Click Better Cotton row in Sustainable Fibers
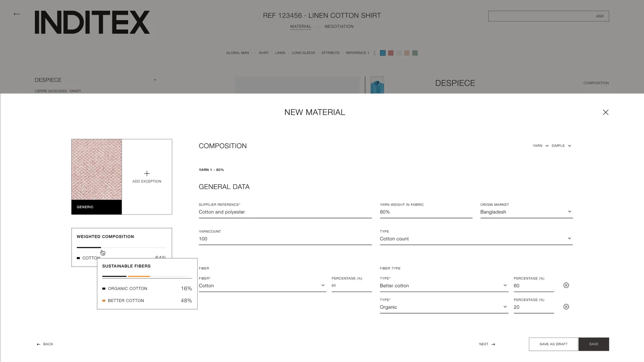 tap(147, 300)
